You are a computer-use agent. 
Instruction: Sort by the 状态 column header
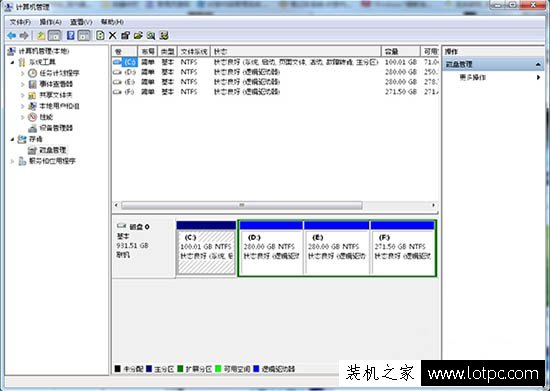pos(296,52)
